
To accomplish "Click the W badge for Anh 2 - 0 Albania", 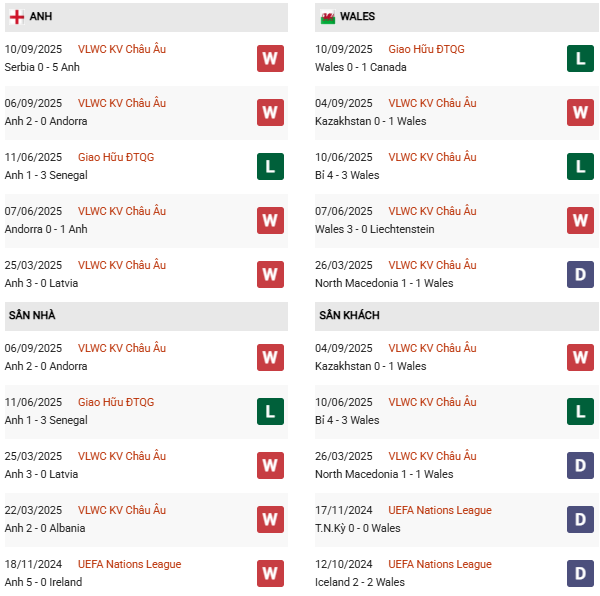I will pos(270,519).
